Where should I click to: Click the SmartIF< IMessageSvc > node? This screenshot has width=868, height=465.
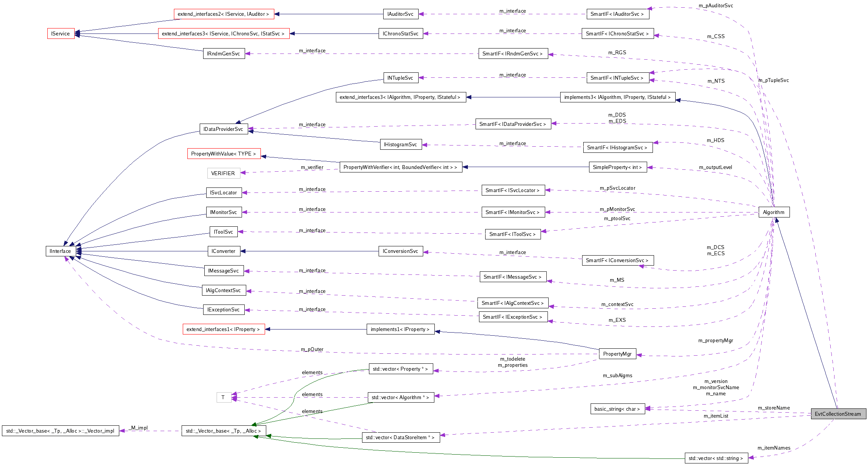coord(513,277)
